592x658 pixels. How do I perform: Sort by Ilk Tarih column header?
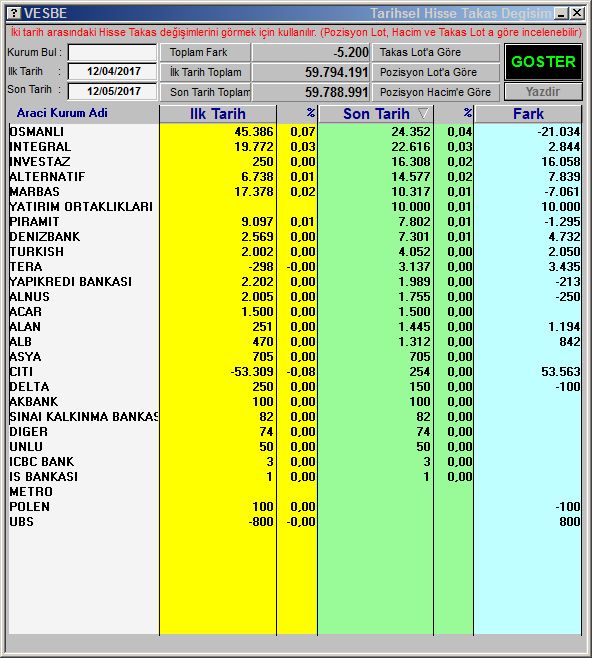coord(218,114)
